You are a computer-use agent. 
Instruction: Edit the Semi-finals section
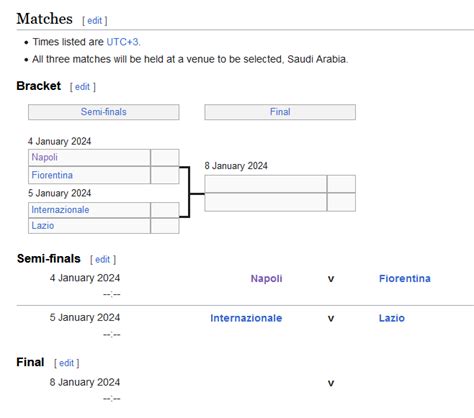tap(103, 259)
